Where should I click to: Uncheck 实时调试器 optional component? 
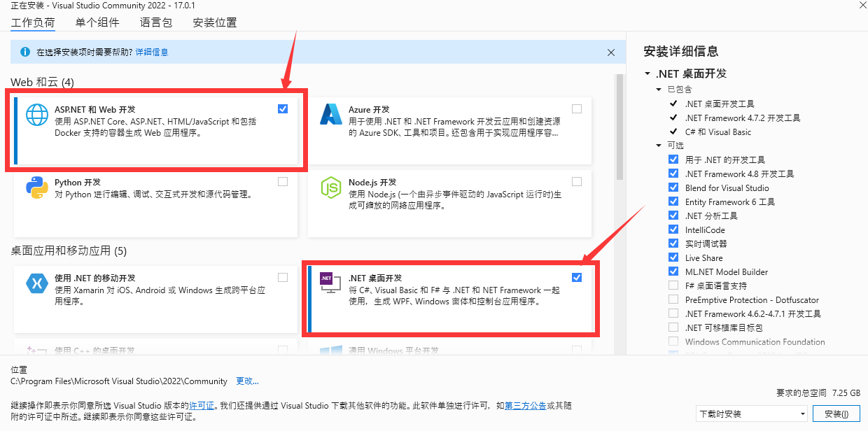tap(673, 243)
